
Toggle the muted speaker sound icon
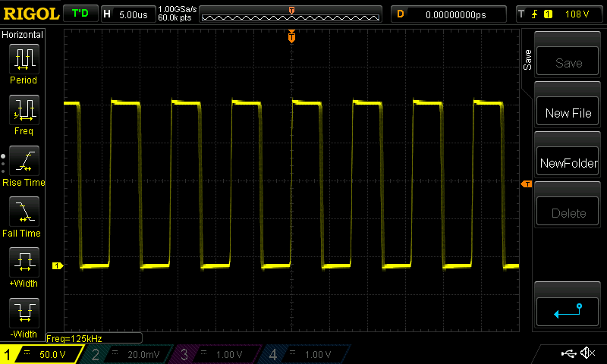point(587,353)
